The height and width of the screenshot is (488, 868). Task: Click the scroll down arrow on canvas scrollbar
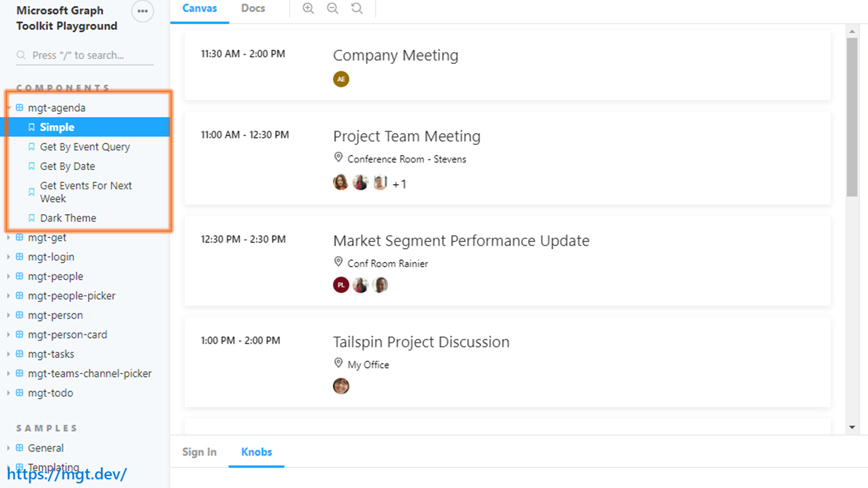[x=852, y=427]
